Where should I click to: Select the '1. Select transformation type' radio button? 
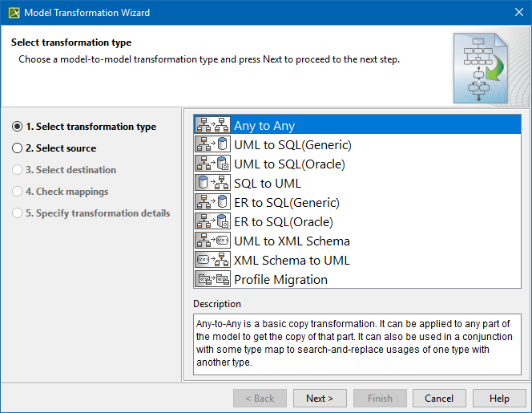[18, 127]
